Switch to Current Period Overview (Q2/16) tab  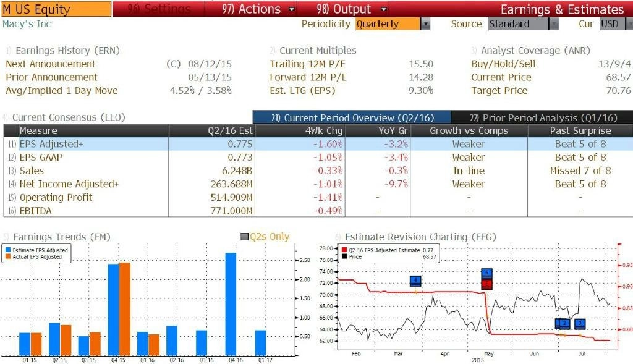pyautogui.click(x=352, y=117)
